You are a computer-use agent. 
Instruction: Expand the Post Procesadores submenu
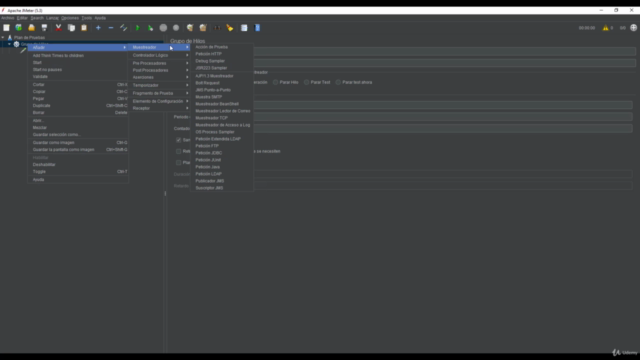tap(160, 70)
